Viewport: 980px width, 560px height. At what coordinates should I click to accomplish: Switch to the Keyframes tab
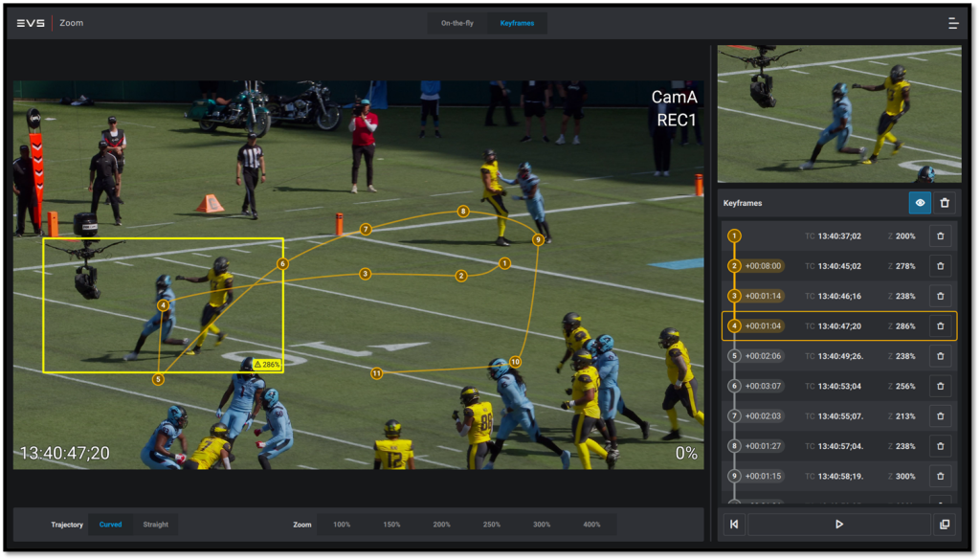(x=517, y=23)
